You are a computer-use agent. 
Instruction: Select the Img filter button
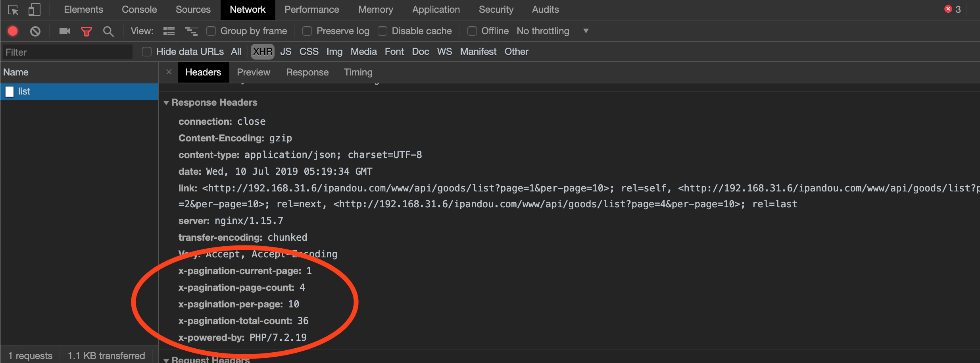[x=334, y=51]
